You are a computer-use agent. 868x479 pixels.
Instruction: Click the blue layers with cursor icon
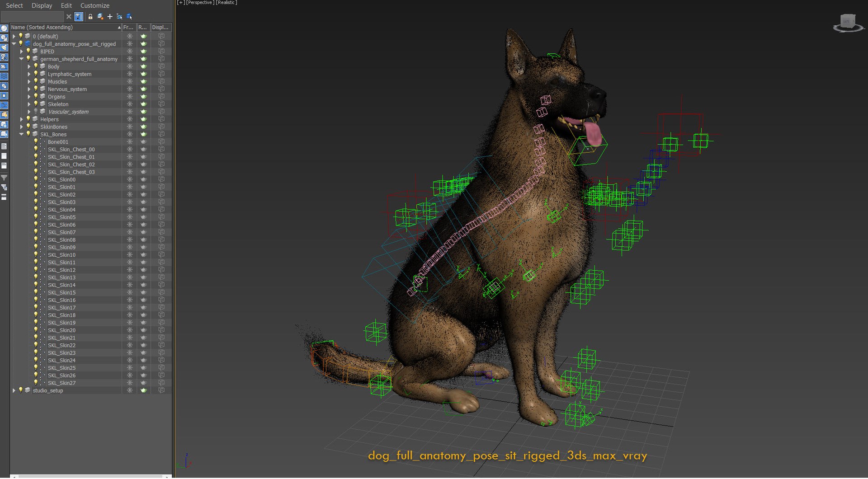129,17
